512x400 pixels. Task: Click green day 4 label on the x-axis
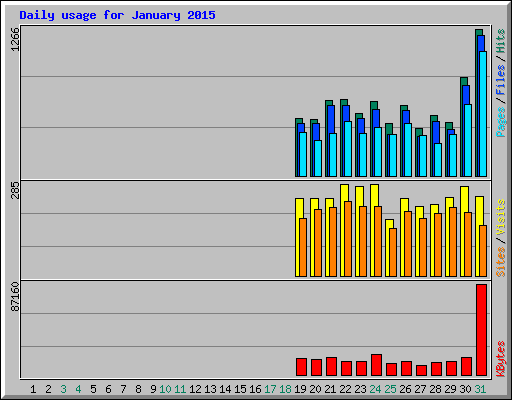click(x=78, y=389)
